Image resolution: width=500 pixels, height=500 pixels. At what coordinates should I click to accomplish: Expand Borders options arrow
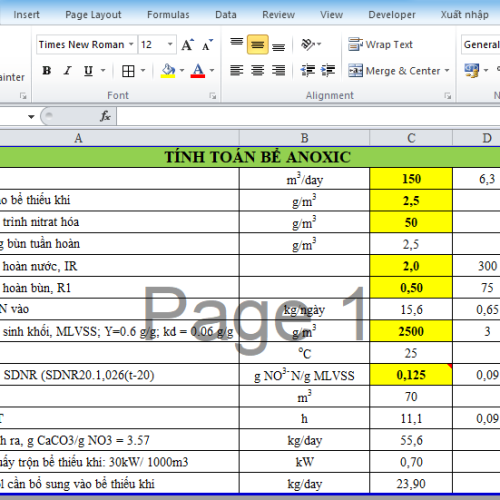pyautogui.click(x=143, y=71)
